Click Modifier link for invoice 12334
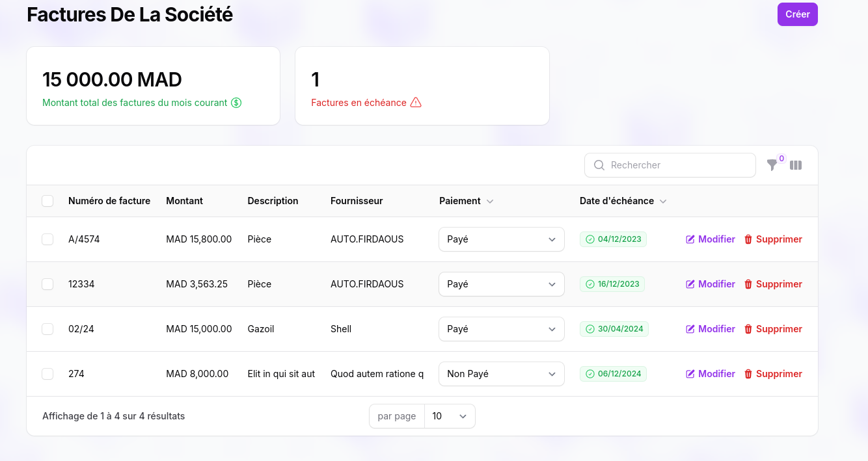 [x=716, y=284]
